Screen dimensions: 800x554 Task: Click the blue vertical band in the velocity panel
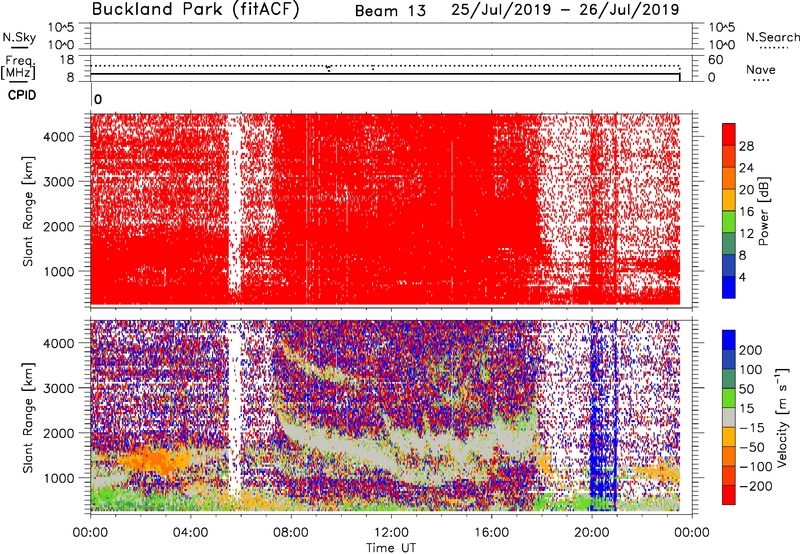[603, 416]
